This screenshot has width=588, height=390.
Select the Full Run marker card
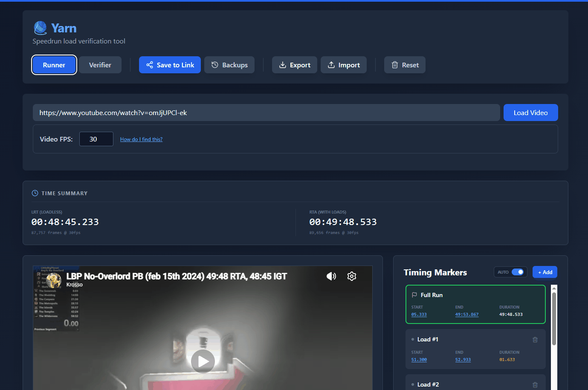click(x=475, y=304)
